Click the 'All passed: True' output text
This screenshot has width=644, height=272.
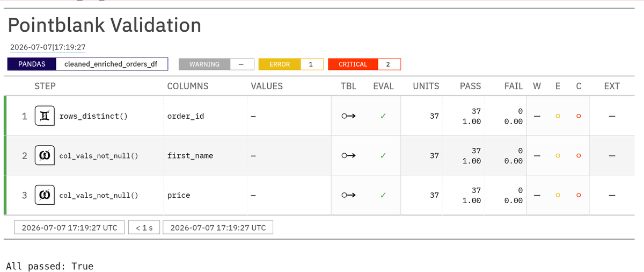pos(49,266)
